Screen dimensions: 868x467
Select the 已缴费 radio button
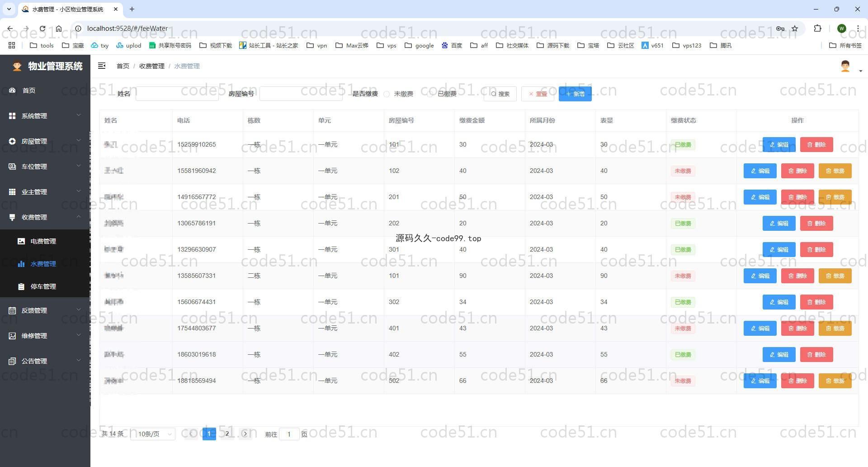point(431,94)
